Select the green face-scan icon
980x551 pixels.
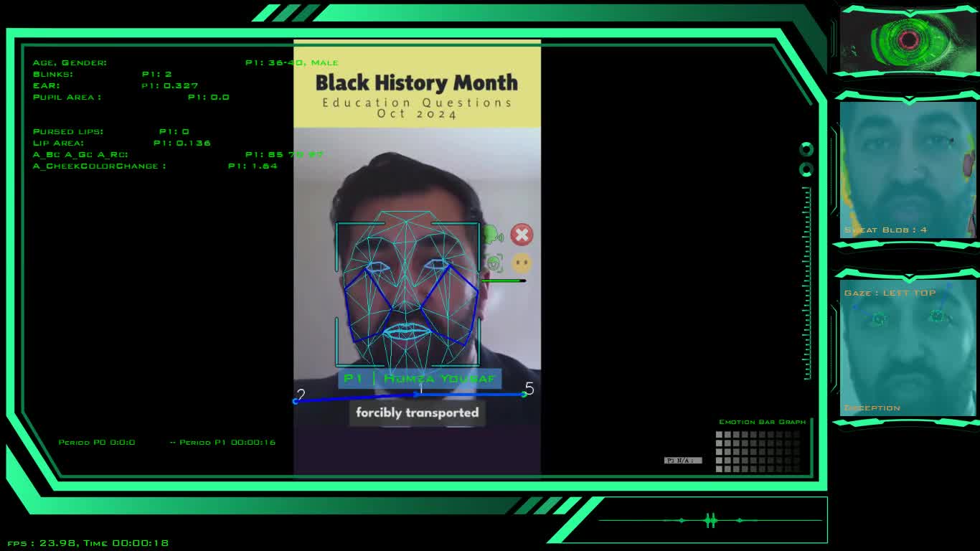click(494, 263)
